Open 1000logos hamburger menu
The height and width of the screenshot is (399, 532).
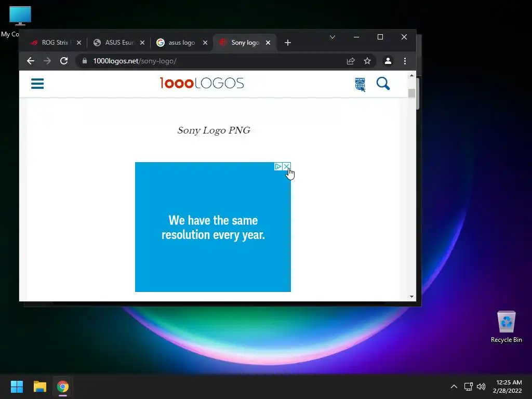(37, 84)
